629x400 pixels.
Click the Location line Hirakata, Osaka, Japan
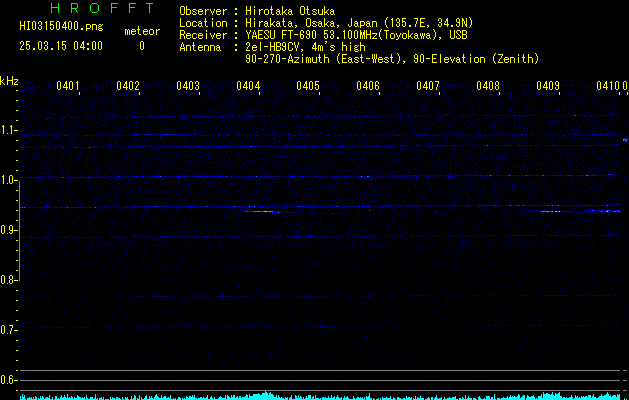(326, 23)
